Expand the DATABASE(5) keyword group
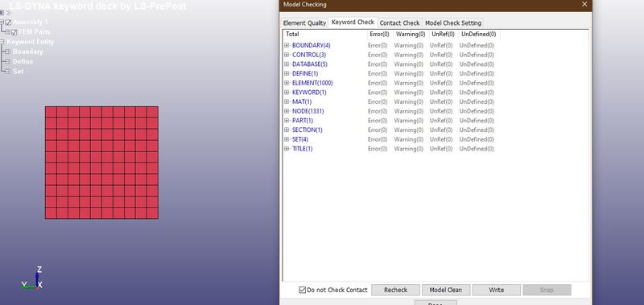Screen dimensions: 644x305 287,64
